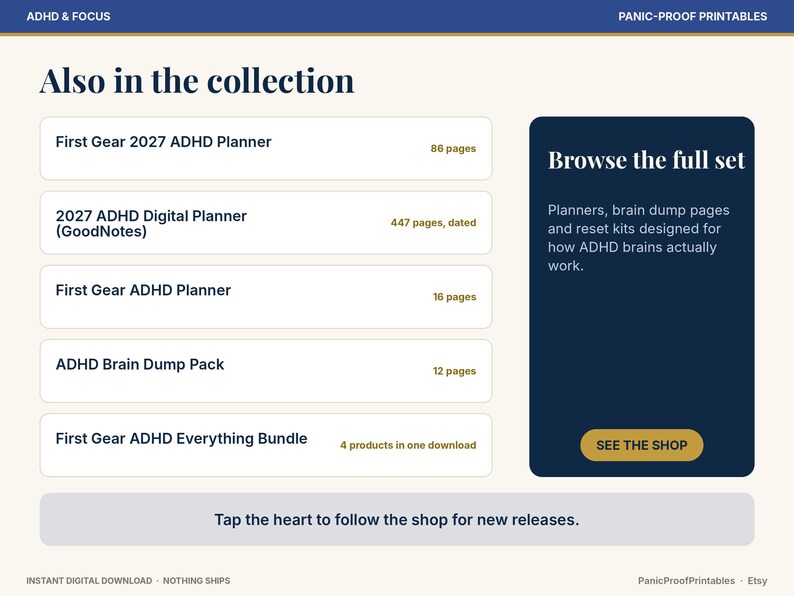
Task: Click the '86 pages' label
Action: pos(453,148)
